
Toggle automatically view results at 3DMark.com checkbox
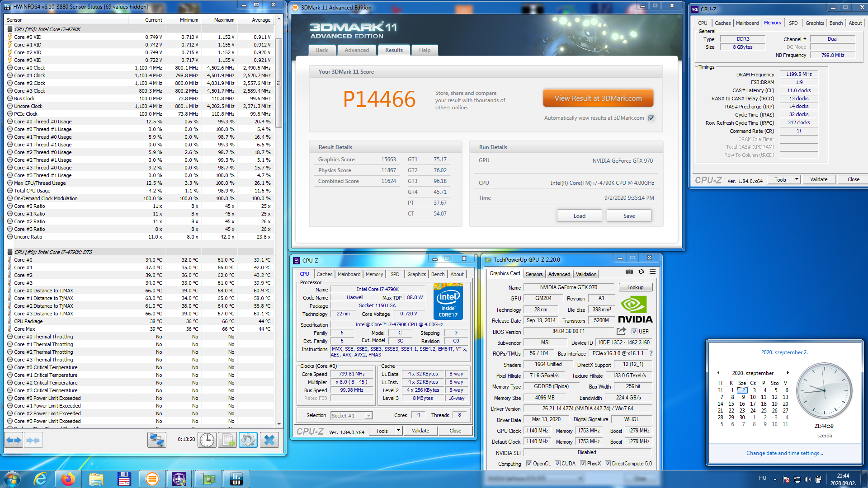point(651,118)
